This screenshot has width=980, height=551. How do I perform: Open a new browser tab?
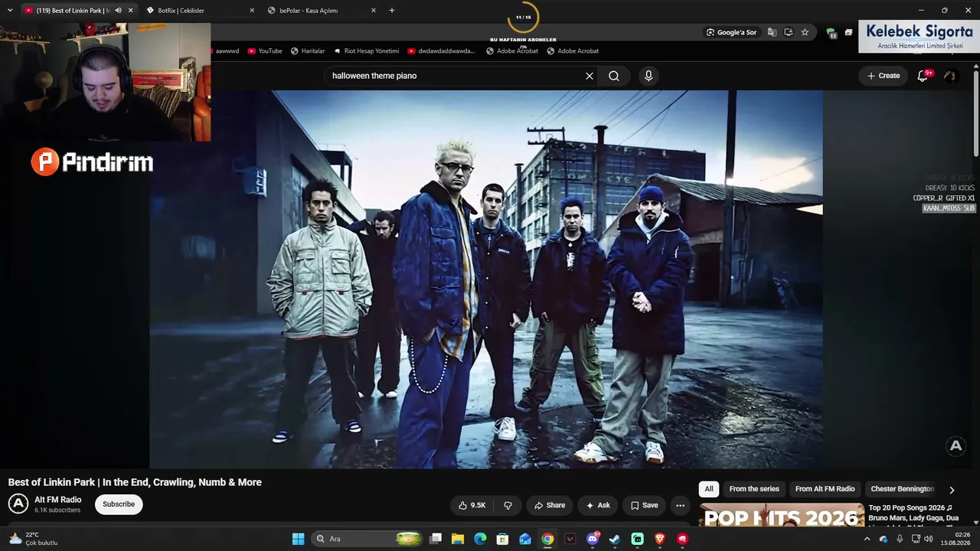coord(392,11)
